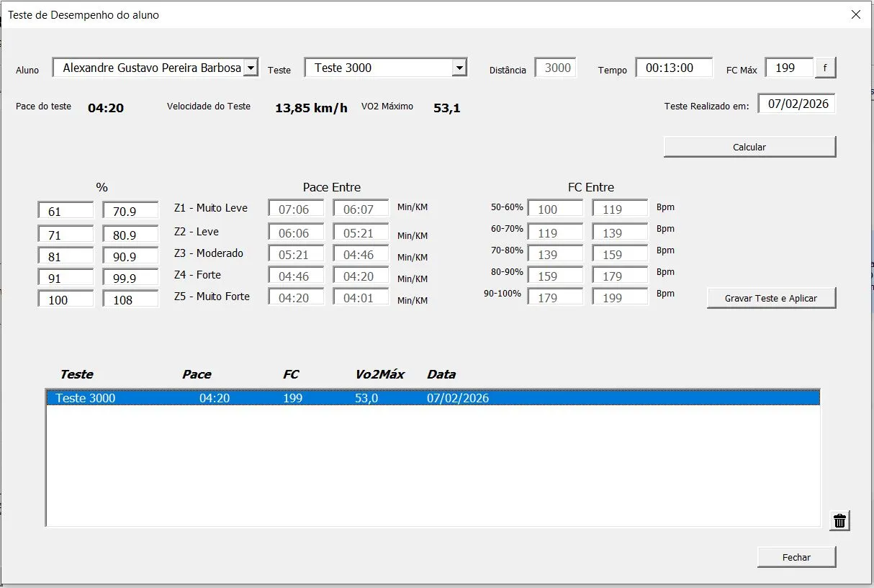The image size is (874, 588).
Task: Click the FC Máx field with 199
Action: click(x=788, y=68)
